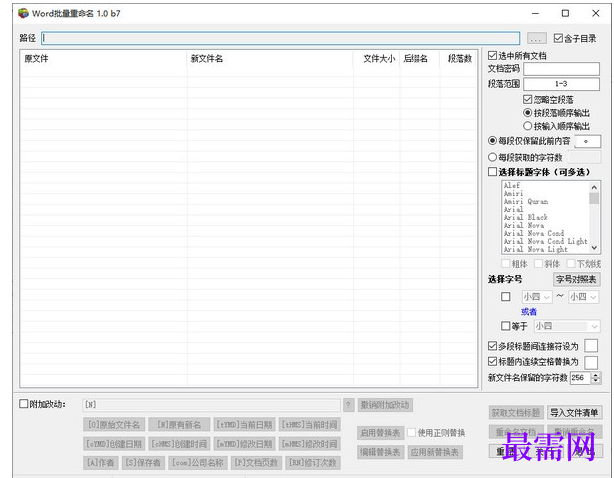Select 每段仅保留此前内容 radio option
Viewport: 614px width, 478px height.
(492, 141)
